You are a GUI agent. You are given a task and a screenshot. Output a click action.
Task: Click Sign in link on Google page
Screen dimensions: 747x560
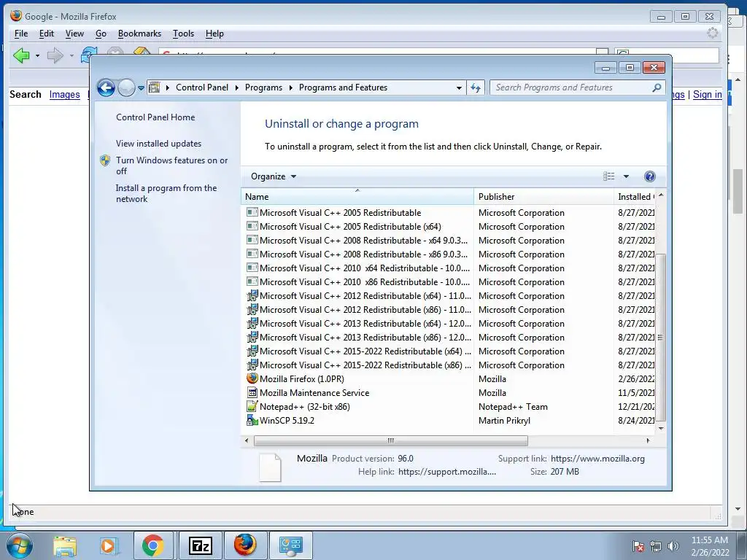click(707, 94)
